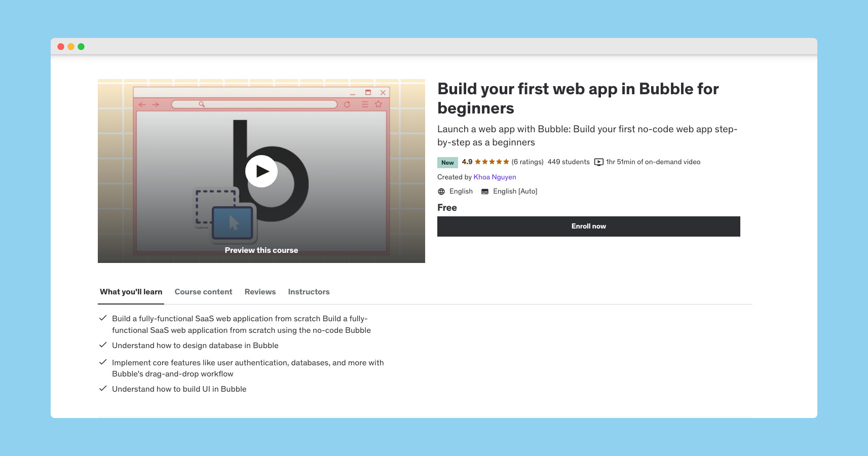Click checkmark beside 'Build a fully-functional SaaS' item

tap(103, 318)
